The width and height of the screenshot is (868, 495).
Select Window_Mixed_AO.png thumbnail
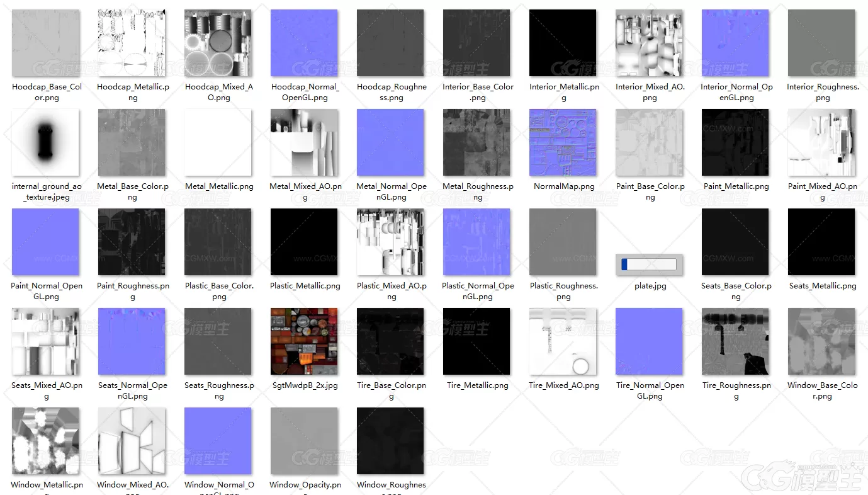132,441
